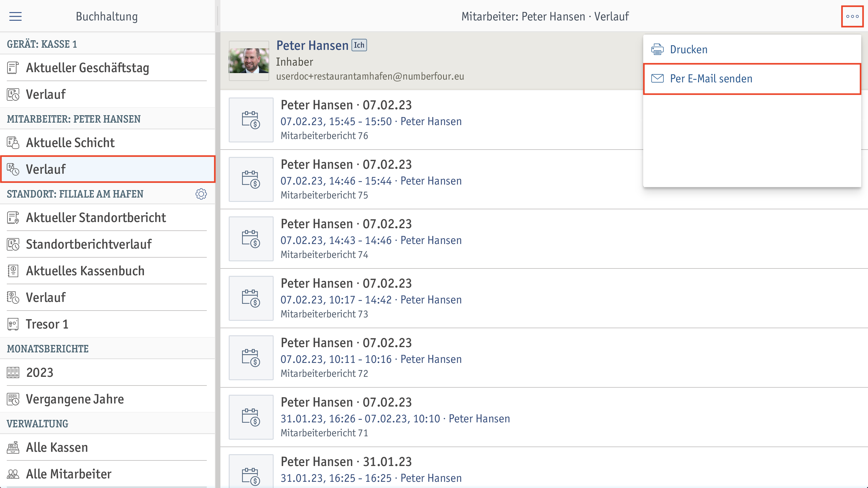Click the envelope icon for email sending

point(657,79)
